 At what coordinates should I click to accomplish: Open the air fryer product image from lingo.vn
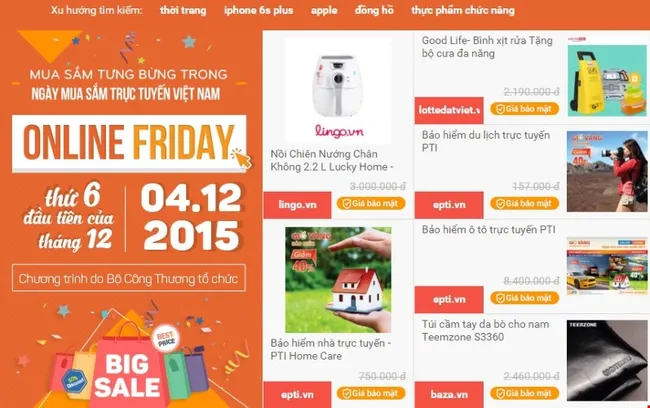338,92
